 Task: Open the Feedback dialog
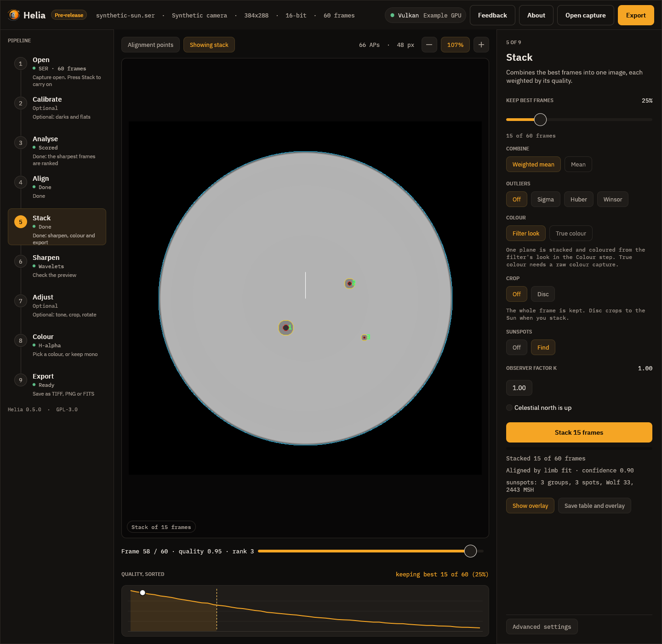[492, 15]
